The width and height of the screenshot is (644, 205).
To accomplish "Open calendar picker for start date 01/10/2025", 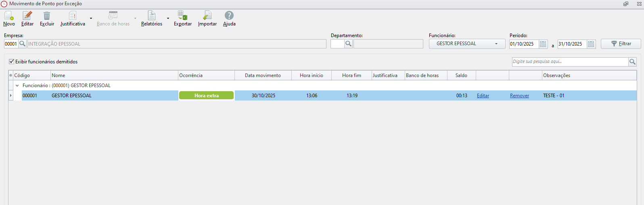I will pos(543,44).
